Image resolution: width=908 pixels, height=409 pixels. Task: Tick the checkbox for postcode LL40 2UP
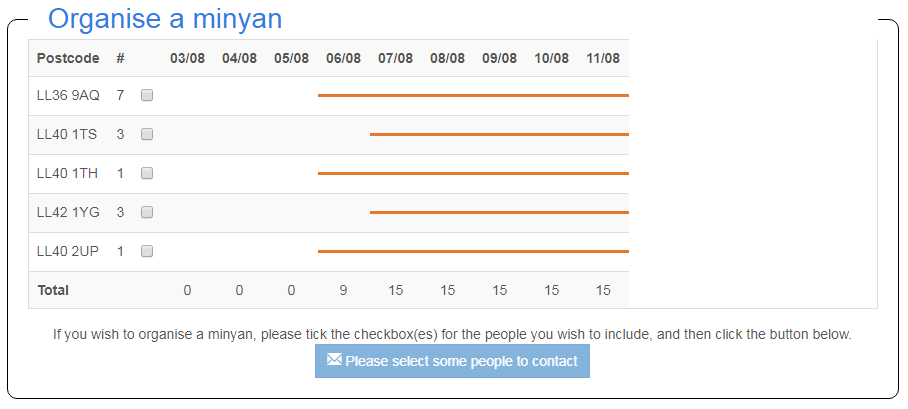pyautogui.click(x=147, y=251)
